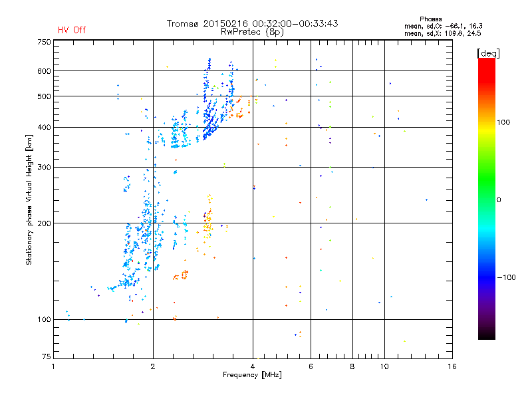Viewport: 532px width, 399px height.
Task: Click the orange point cluster near 2.5 MHz, 130 km
Action: [181, 275]
